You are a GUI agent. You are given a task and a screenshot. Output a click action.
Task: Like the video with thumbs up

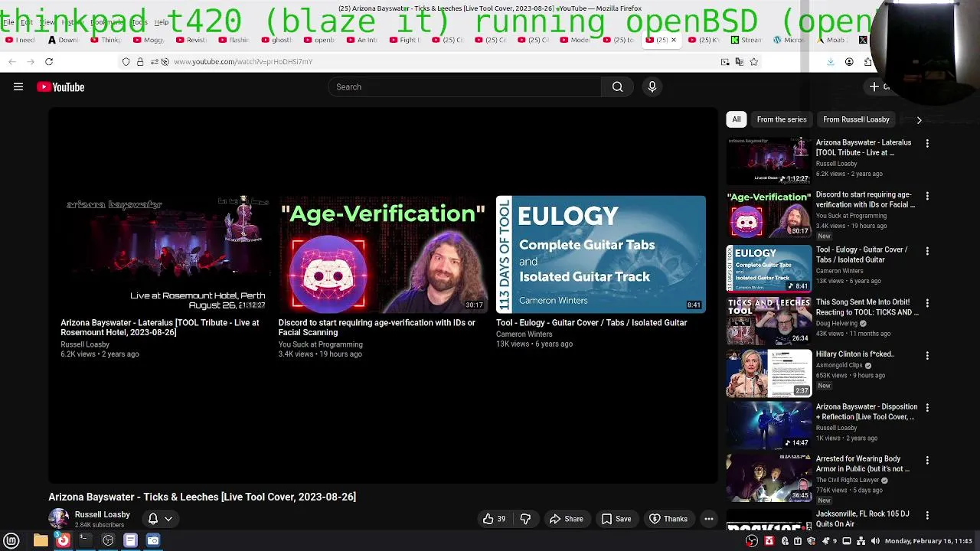[495, 519]
